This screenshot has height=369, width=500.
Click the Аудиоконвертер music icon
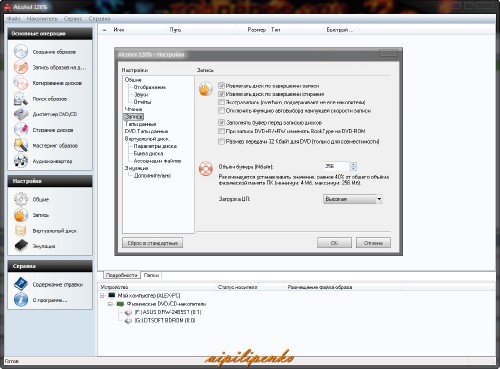click(x=21, y=161)
